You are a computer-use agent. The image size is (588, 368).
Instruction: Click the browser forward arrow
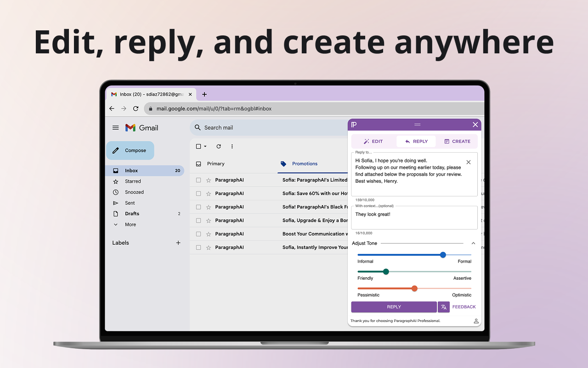coord(124,109)
